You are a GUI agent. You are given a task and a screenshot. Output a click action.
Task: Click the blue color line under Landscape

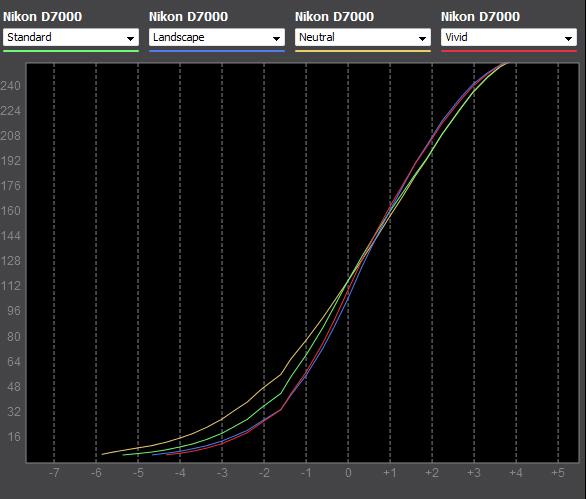(217, 51)
